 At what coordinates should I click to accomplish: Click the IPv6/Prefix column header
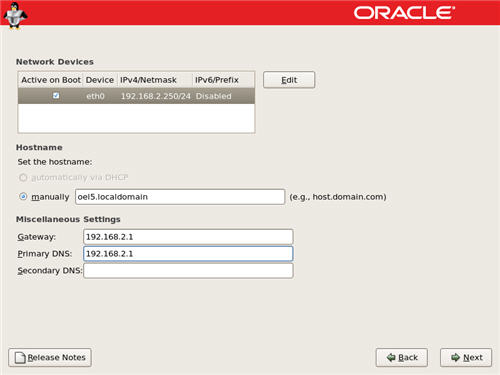point(223,80)
